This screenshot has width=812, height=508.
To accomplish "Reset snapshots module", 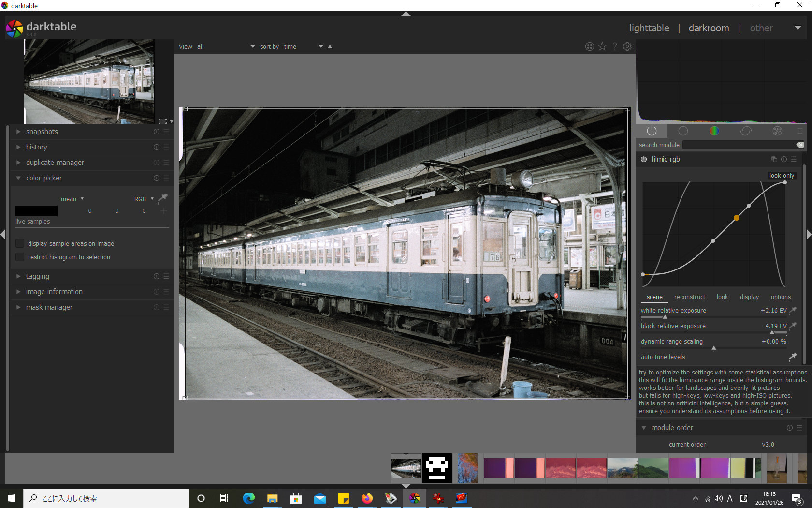I will pos(157,132).
